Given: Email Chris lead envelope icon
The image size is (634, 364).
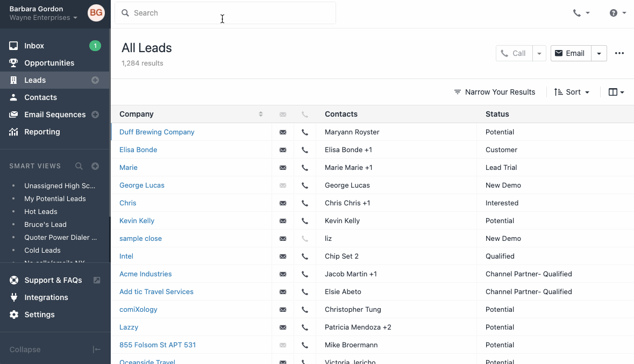Looking at the screenshot, I should pos(283,203).
